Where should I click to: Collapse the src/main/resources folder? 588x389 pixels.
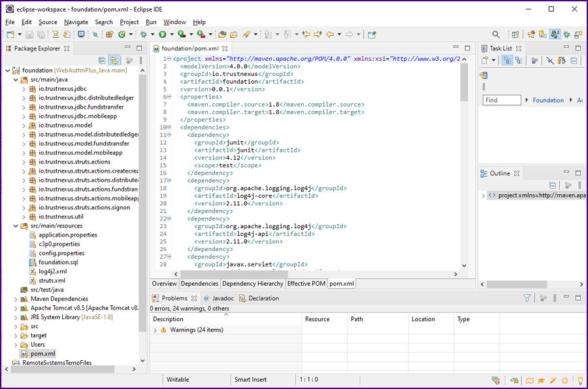(x=16, y=226)
